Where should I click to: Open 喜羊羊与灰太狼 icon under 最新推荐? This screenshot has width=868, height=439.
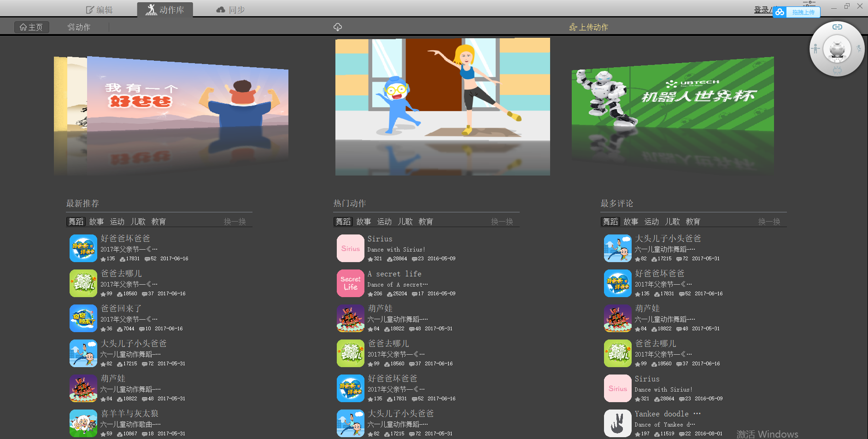[x=83, y=423]
